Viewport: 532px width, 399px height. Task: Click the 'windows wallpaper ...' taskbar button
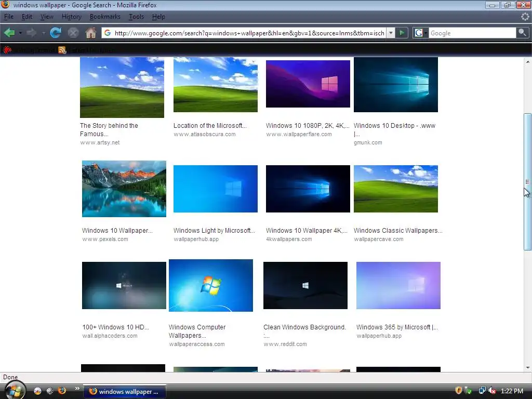125,392
